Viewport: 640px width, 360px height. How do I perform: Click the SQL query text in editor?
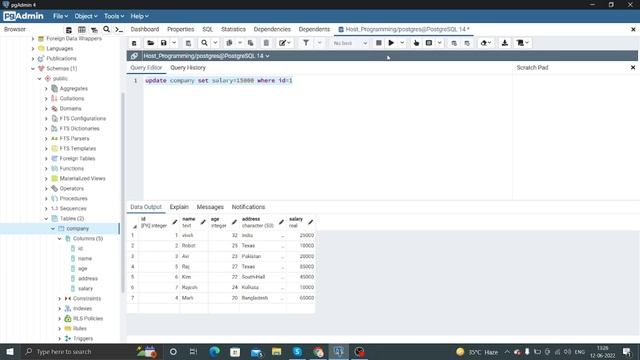point(219,81)
